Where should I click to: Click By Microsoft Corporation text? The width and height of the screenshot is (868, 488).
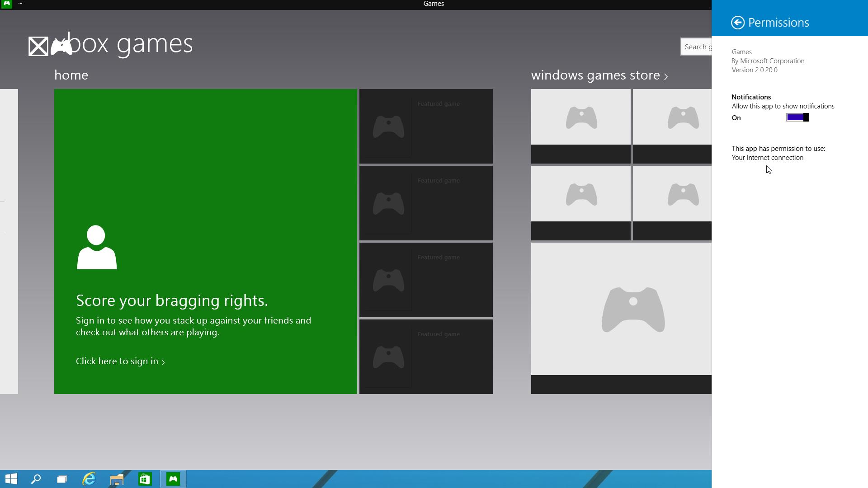(x=768, y=61)
